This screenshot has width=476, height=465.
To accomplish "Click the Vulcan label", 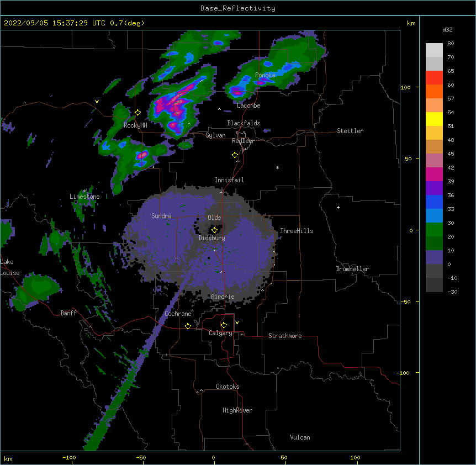I will pyautogui.click(x=300, y=437).
